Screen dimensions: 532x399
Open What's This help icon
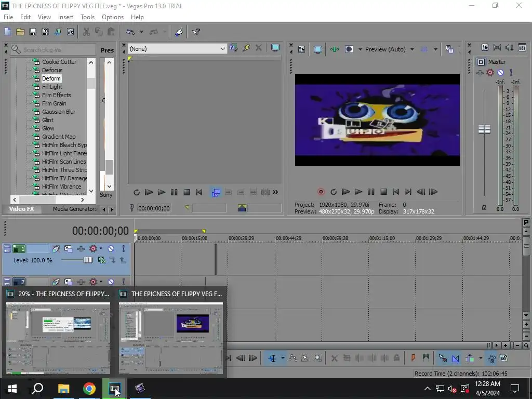[196, 32]
